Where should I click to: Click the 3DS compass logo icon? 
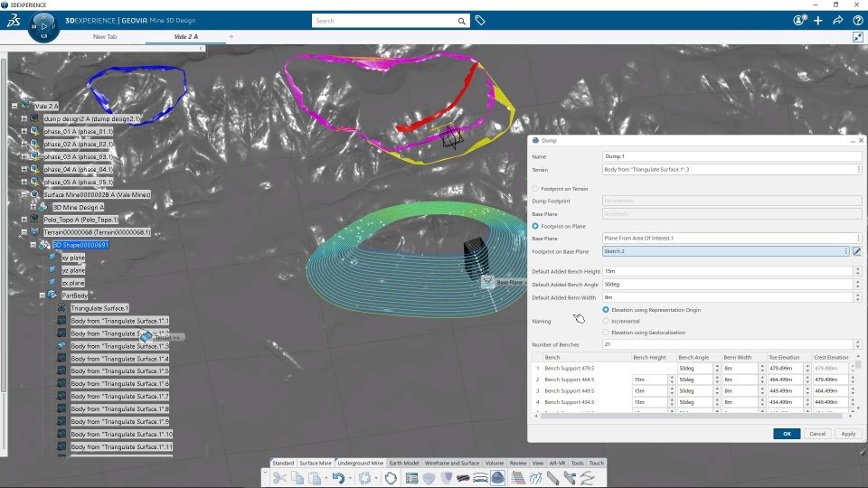(14, 21)
